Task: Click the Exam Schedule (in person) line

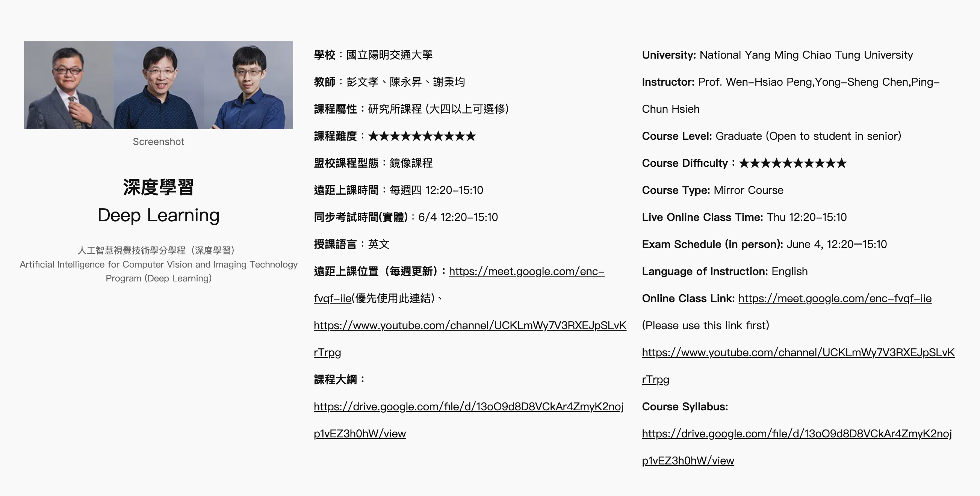Action: (764, 245)
